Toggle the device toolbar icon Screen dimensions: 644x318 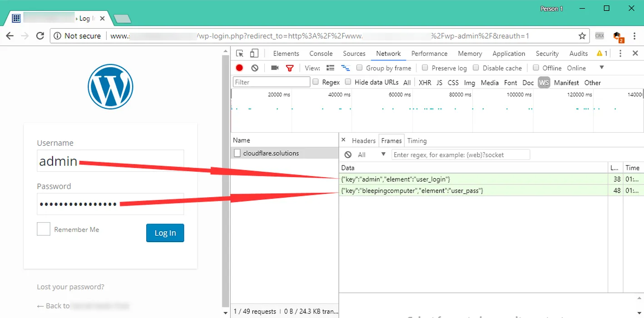(254, 54)
